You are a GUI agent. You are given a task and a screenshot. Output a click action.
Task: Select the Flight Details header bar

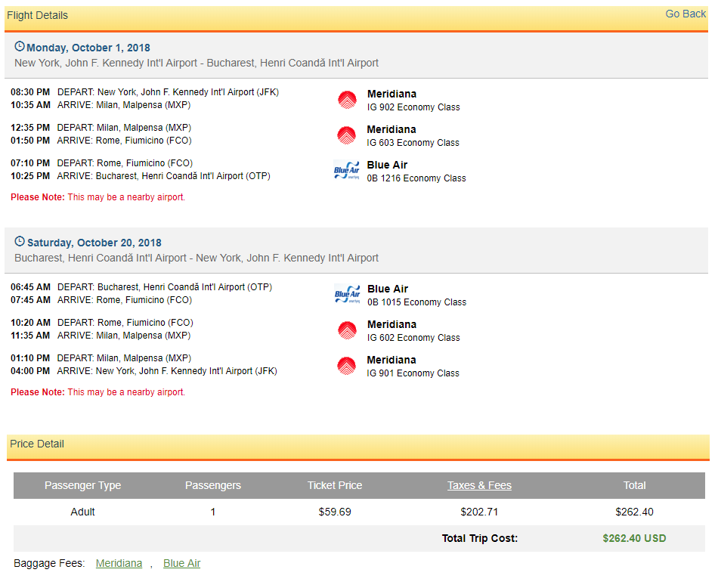37,15
